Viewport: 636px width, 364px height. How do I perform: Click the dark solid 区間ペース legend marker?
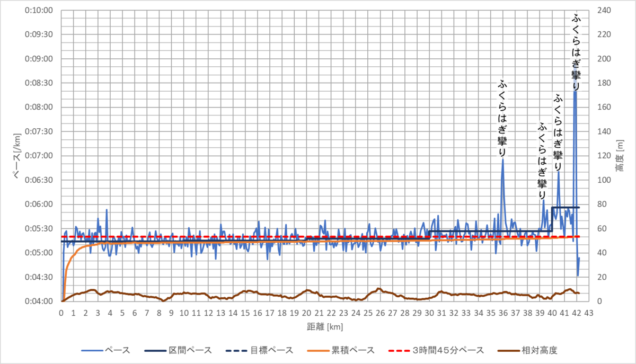click(155, 351)
